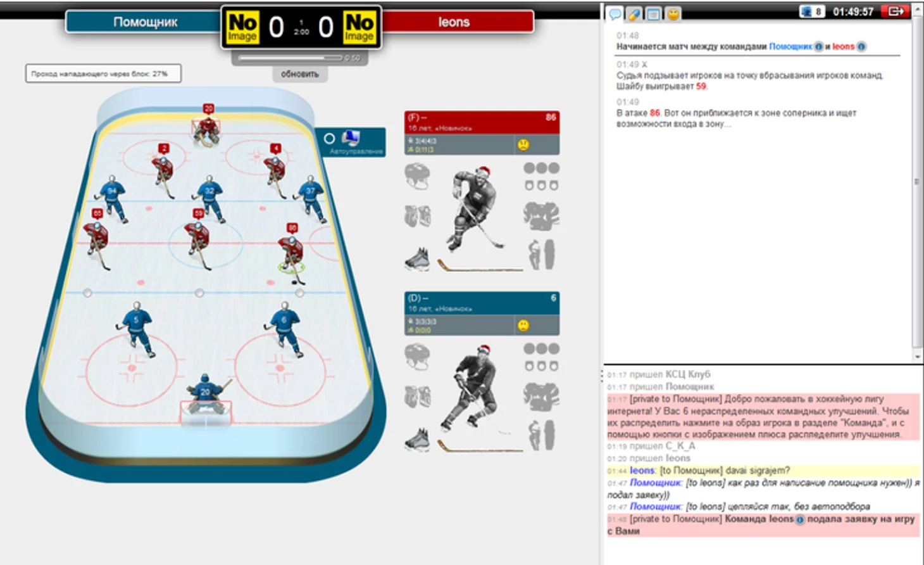Click skates slot on forward 86 card
Image resolution: width=924 pixels, height=565 pixels.
pyautogui.click(x=418, y=258)
